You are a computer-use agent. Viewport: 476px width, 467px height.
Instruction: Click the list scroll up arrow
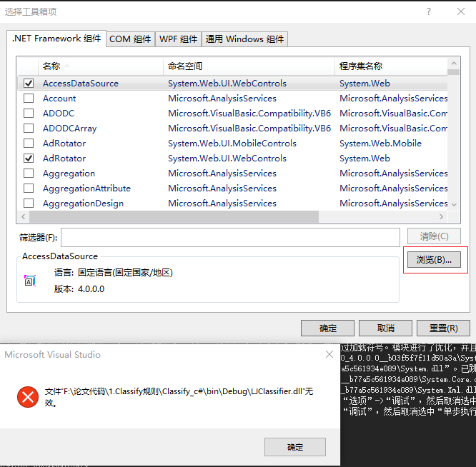point(454,63)
